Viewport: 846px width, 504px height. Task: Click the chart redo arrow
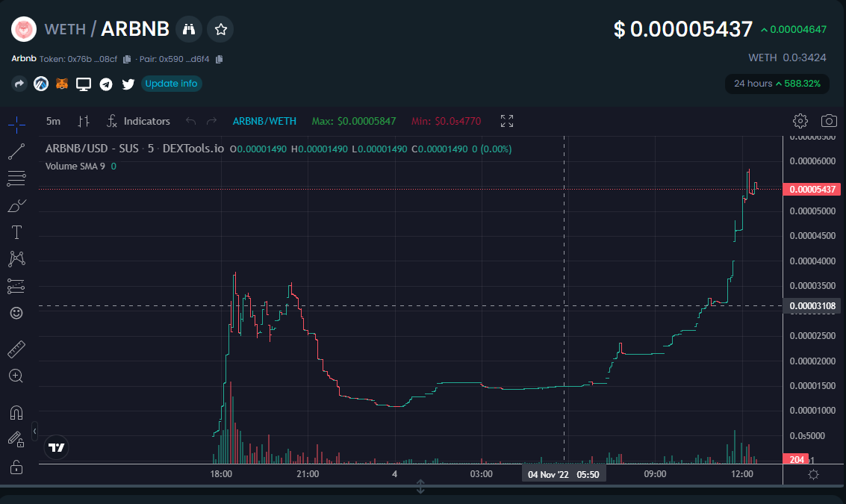211,121
